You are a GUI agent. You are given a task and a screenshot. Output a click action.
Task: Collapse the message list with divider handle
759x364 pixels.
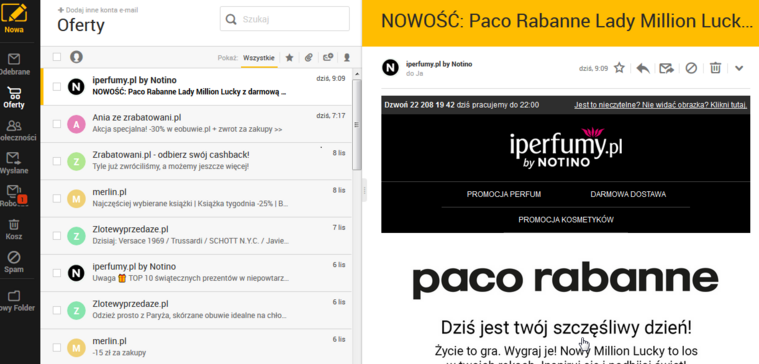(x=364, y=190)
